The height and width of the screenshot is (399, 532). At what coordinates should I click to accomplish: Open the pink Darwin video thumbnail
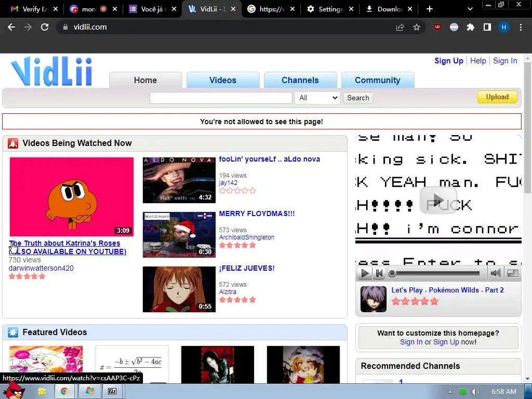(72, 197)
